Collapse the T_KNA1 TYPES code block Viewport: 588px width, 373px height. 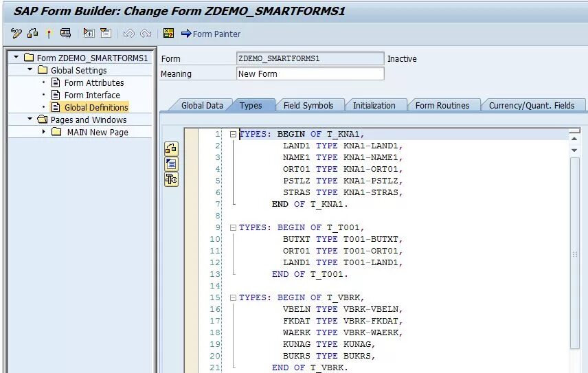[x=233, y=134]
